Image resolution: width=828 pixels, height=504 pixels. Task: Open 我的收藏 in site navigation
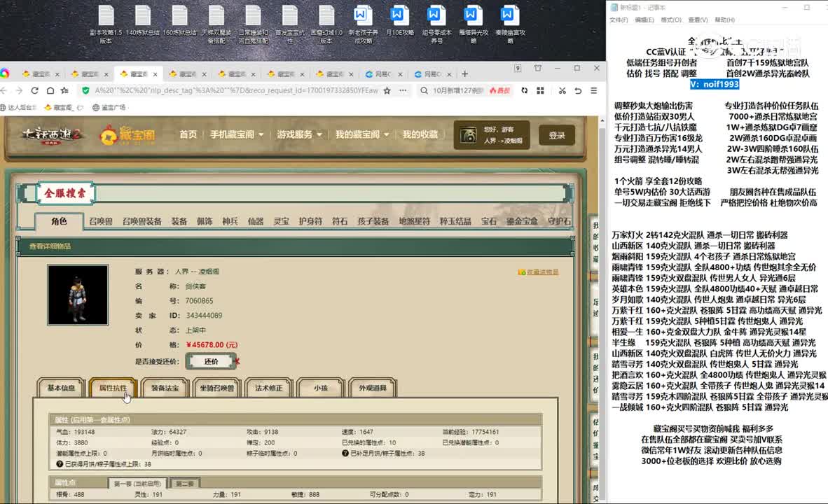[420, 134]
